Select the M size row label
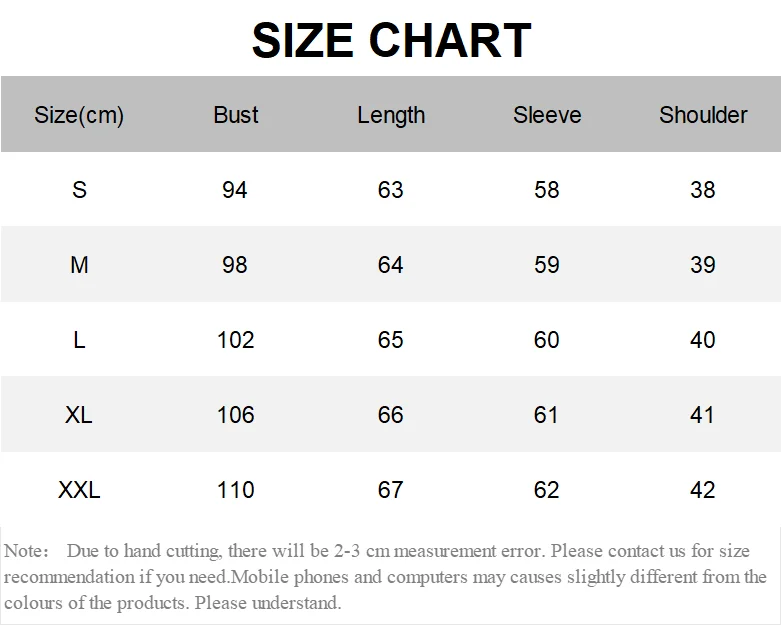 point(79,265)
